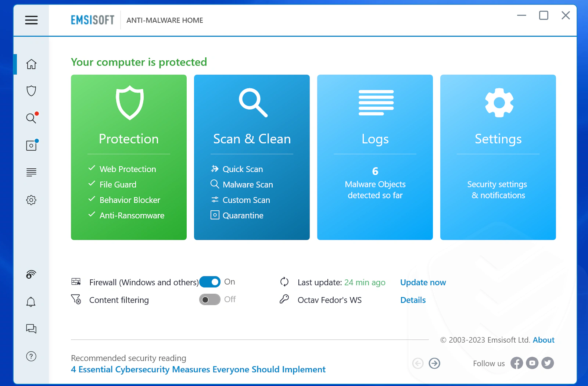Open Emsisoft Twitter page
Screen dimensions: 588x386
548,363
